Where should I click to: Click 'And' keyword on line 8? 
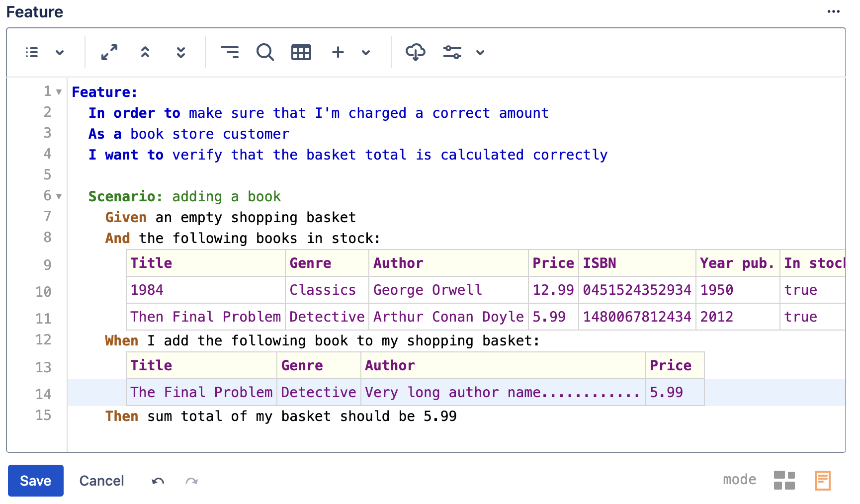coord(117,239)
